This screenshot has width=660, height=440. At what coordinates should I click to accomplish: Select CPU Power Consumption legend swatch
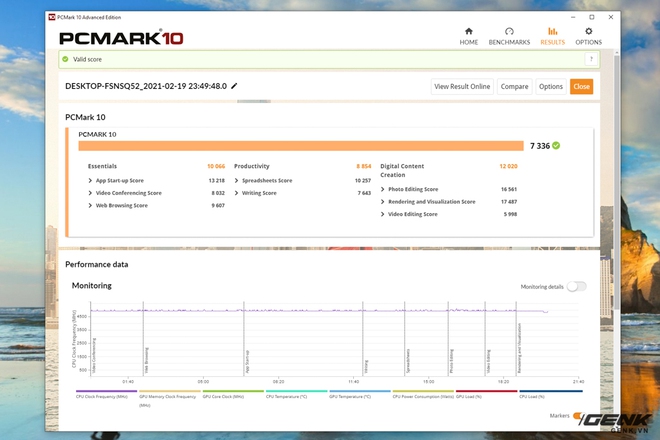[x=423, y=391]
